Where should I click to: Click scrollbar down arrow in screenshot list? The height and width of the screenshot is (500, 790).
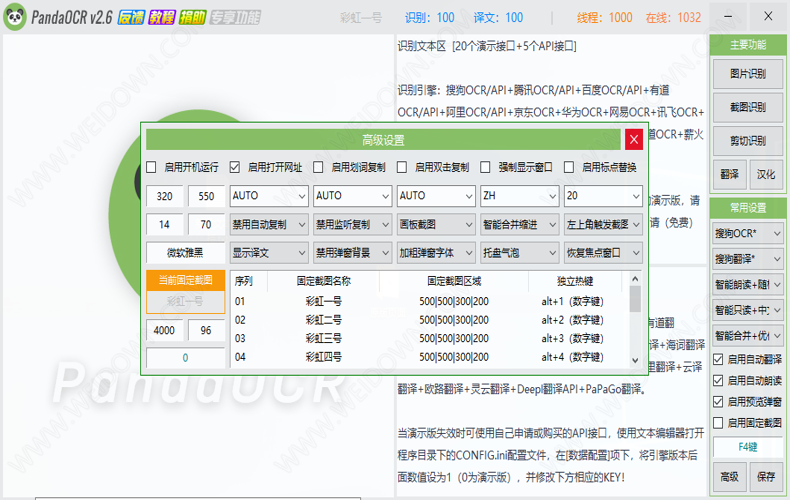tap(635, 360)
